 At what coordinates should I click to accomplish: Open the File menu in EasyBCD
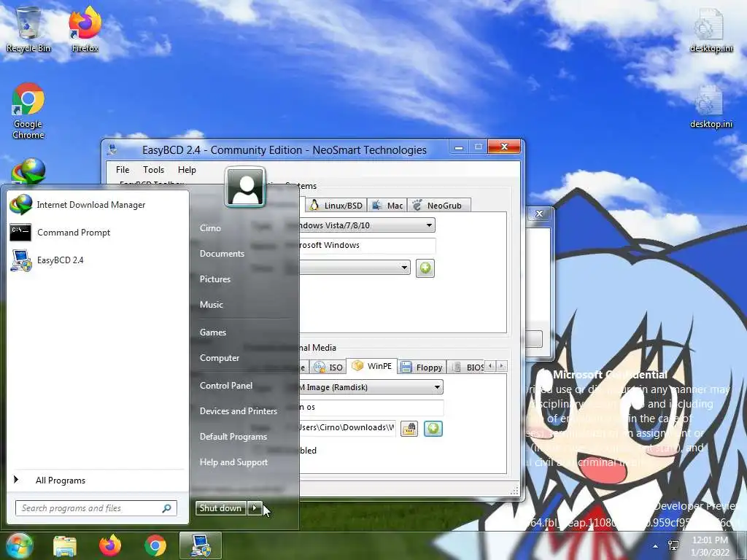123,170
